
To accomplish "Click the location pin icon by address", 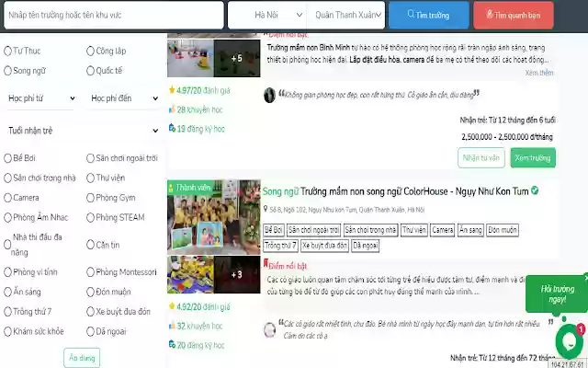I will point(266,209).
